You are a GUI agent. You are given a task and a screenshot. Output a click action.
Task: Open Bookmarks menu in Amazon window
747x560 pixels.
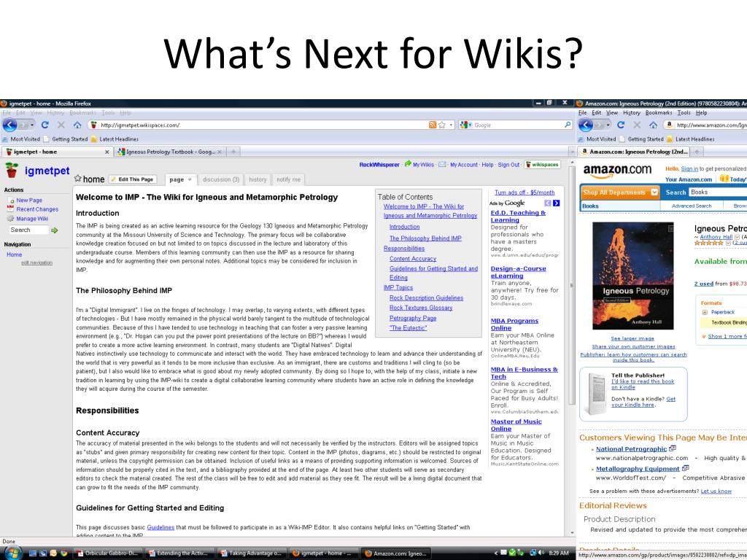tap(659, 113)
